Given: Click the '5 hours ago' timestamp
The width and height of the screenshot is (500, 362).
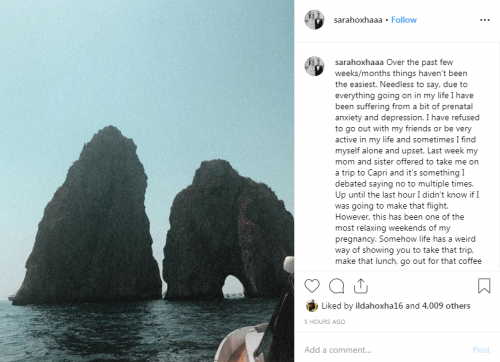Looking at the screenshot, I should click(x=325, y=322).
